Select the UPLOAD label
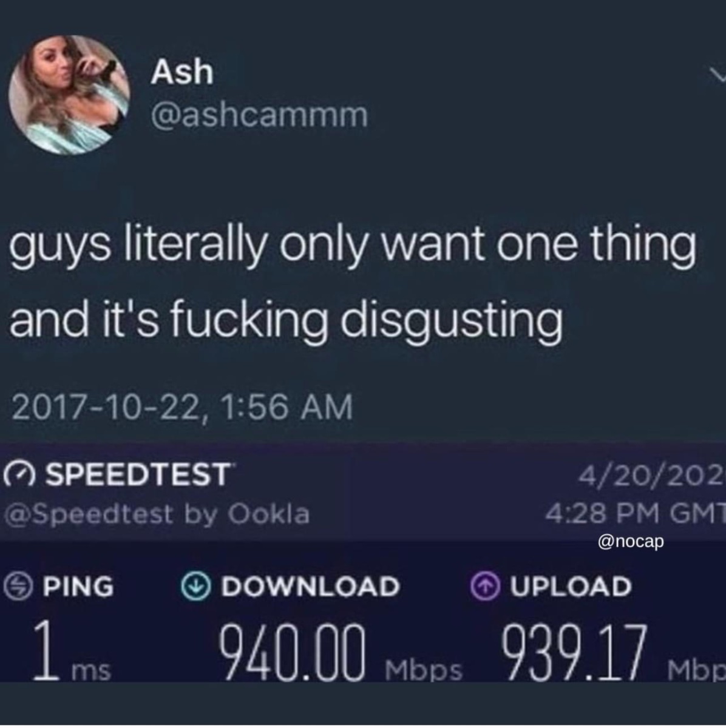726x728 pixels. click(571, 587)
